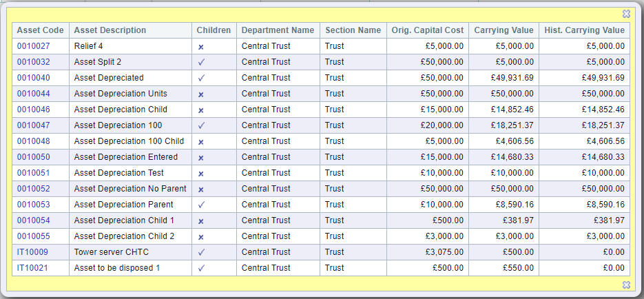Click Children tick for Asset Depreciation Parent
This screenshot has height=299, width=644.
[201, 205]
